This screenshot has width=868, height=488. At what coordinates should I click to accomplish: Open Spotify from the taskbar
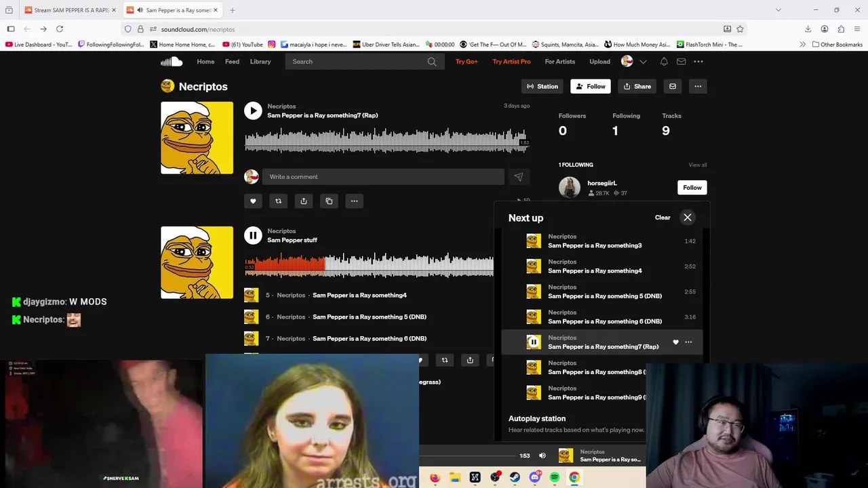(x=554, y=477)
